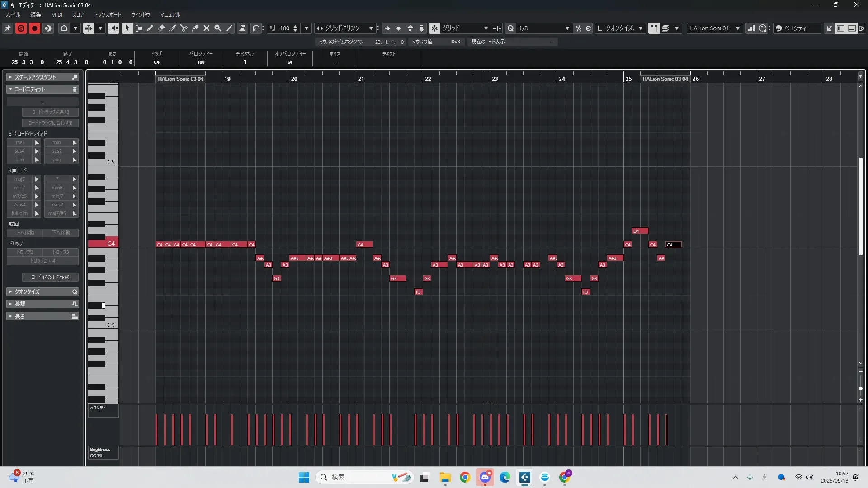This screenshot has width=868, height=488.
Task: Open the トランスポート menu
Action: 107,14
